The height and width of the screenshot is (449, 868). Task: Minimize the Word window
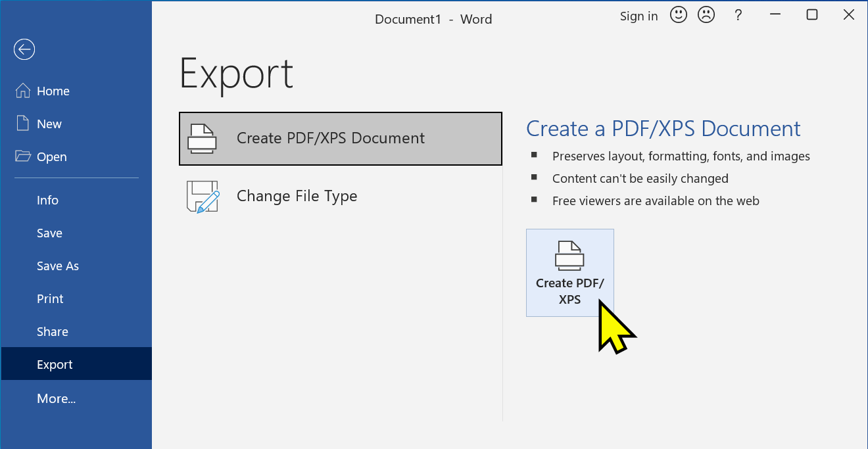(x=775, y=16)
